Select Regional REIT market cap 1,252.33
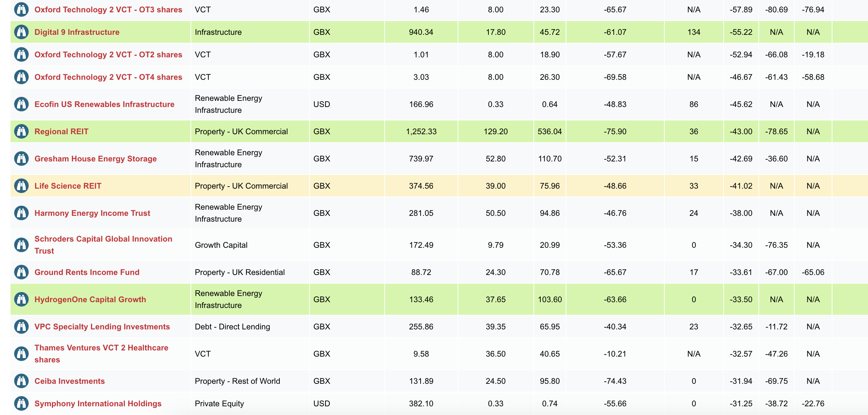The image size is (868, 415). (421, 131)
